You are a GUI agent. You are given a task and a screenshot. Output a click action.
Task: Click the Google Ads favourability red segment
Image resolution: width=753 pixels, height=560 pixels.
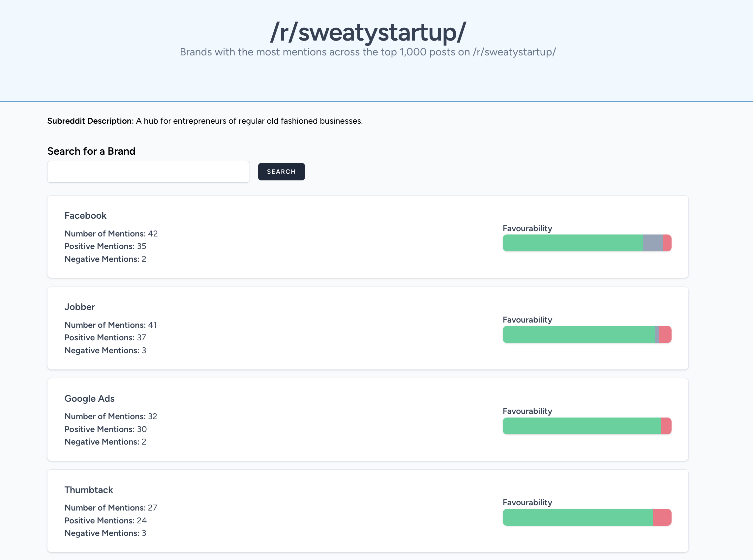coord(666,426)
